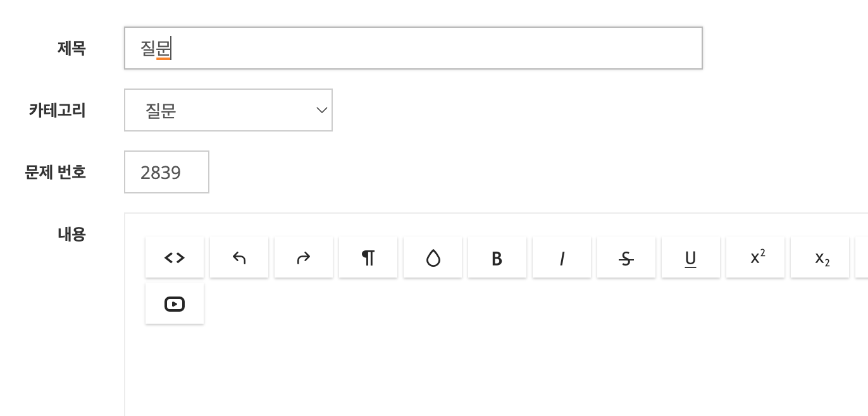Click the 문제 번호 label
The image size is (868, 416).
coord(55,172)
